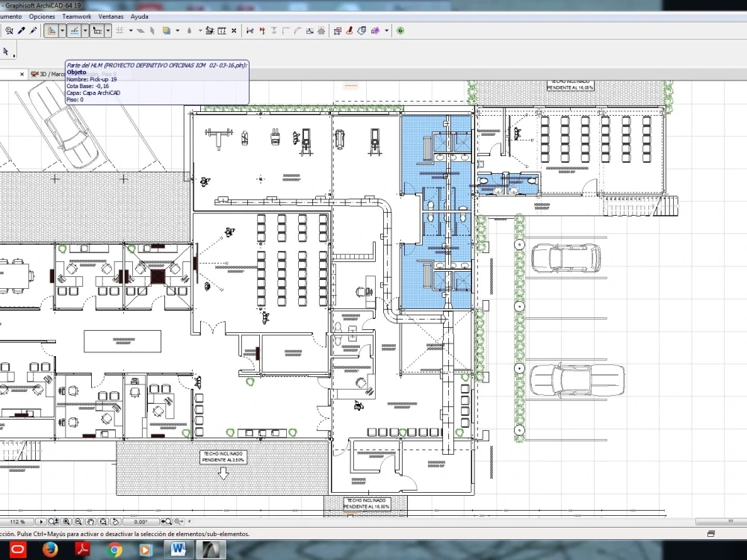Screen dimensions: 747x560
Task: Click the green circular BIMx icon
Action: coord(400,31)
